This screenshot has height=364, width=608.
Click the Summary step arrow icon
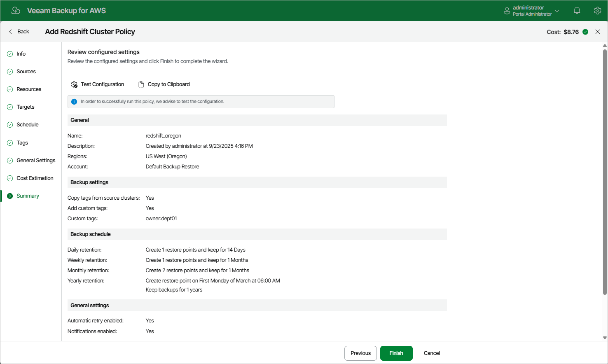[10, 196]
